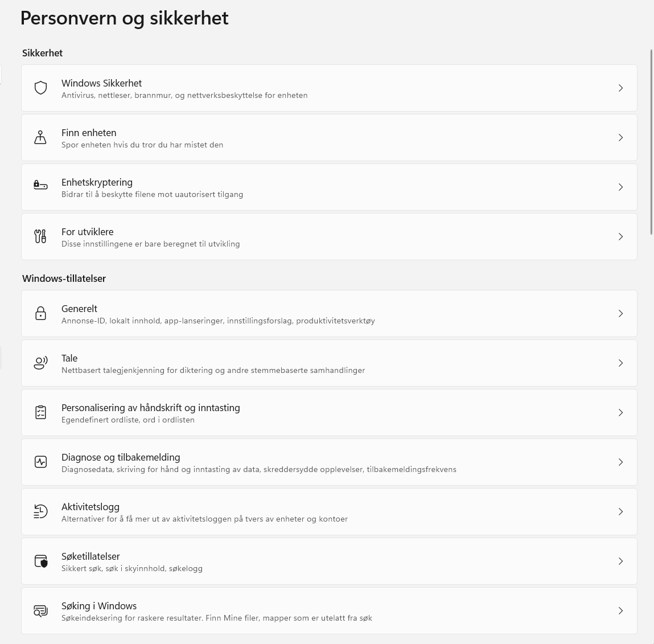Open Aktivitetslogg via its right chevron
Image resolution: width=654 pixels, height=644 pixels.
tap(620, 512)
